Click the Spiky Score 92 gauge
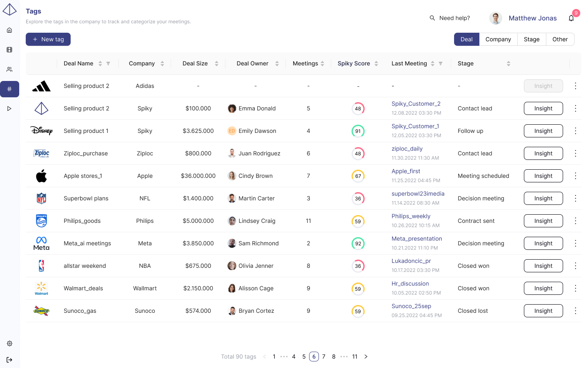This screenshot has height=368, width=588. pyautogui.click(x=358, y=243)
